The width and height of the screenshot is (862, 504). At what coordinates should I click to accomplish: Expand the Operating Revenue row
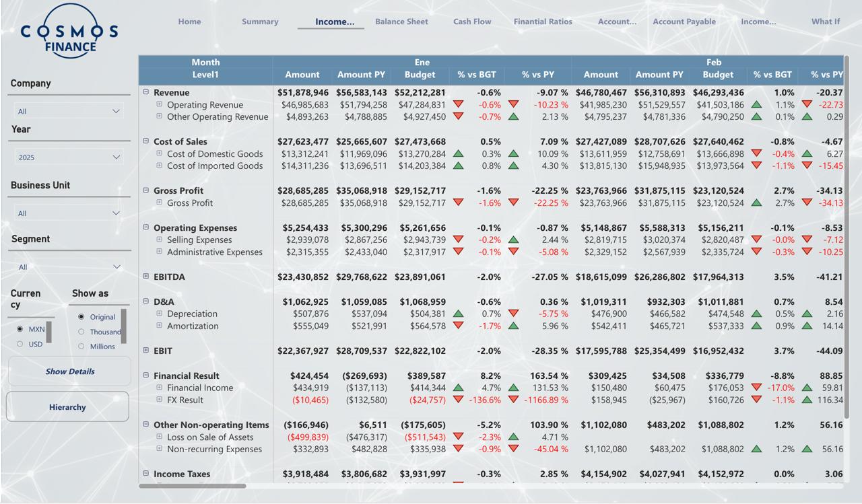[160, 104]
